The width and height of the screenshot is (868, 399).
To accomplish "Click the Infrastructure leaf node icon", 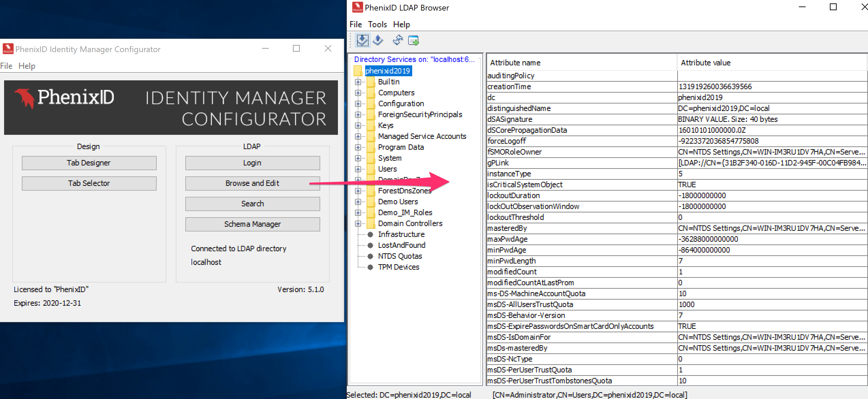I will click(370, 234).
